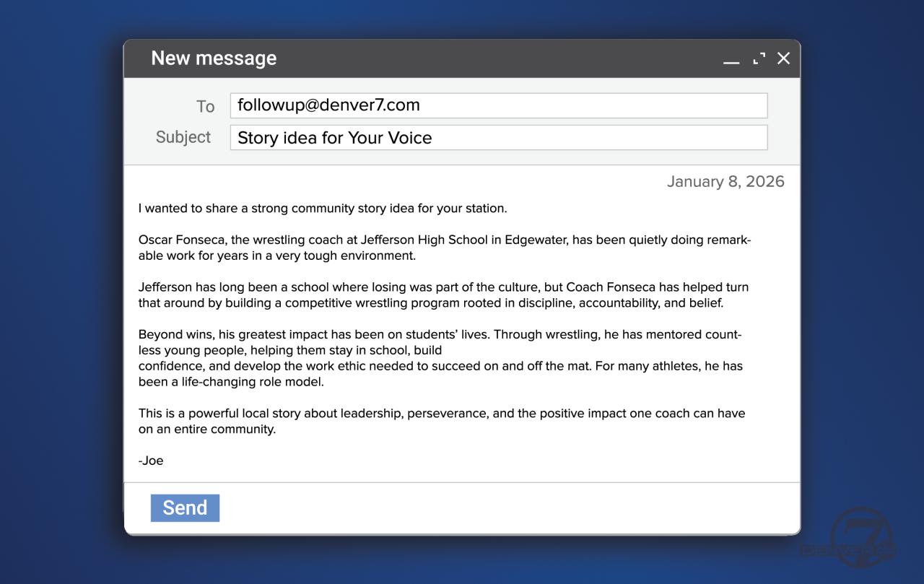The image size is (924, 584).
Task: Close the New message window
Action: pyautogui.click(x=783, y=58)
